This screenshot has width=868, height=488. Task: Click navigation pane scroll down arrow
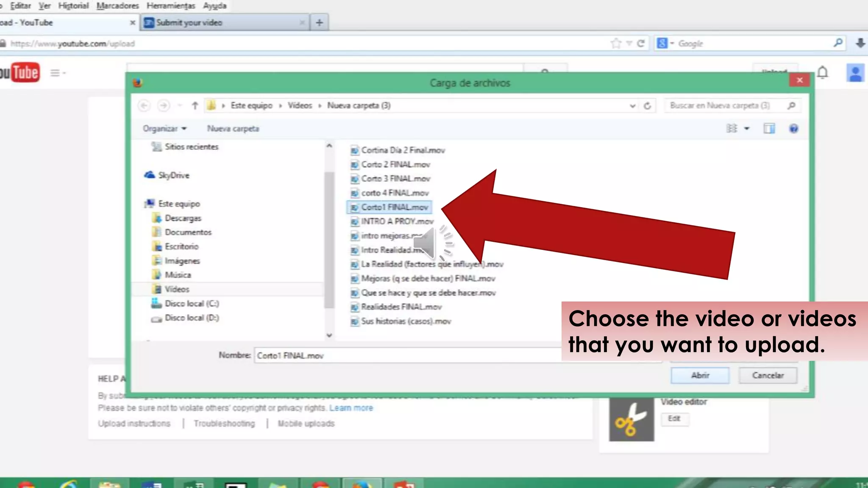329,335
